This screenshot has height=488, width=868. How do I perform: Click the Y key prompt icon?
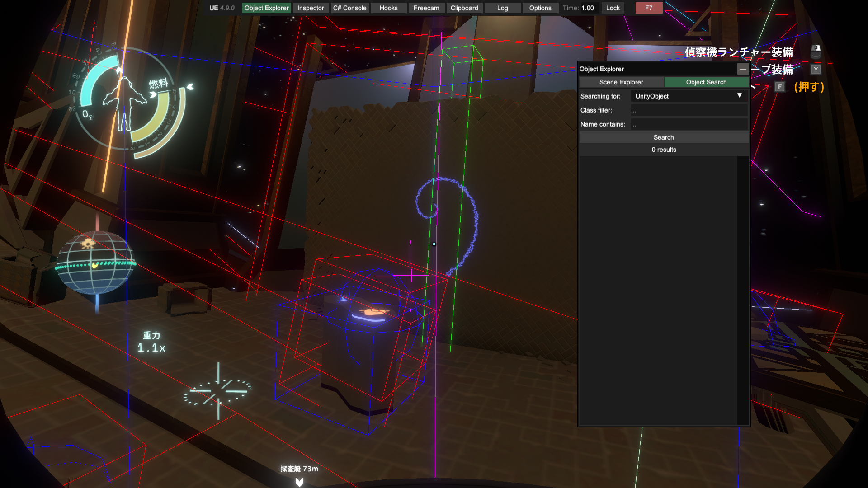click(x=816, y=70)
